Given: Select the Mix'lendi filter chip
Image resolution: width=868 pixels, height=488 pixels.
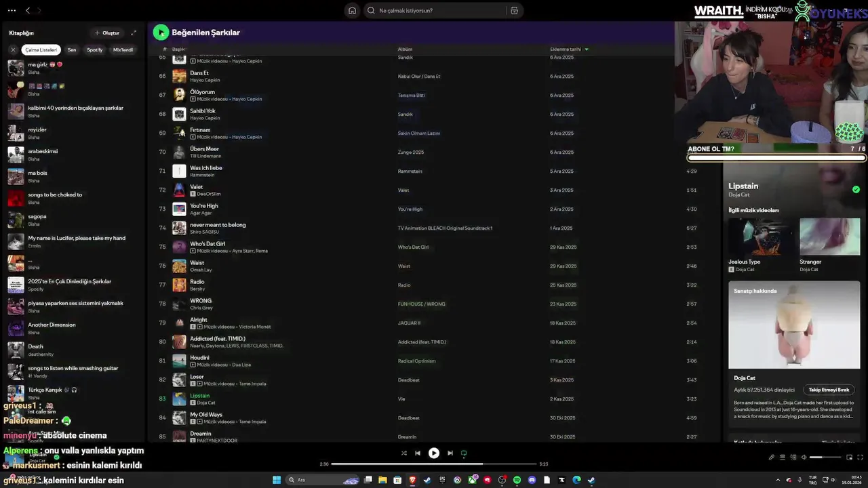Looking at the screenshot, I should tap(123, 49).
